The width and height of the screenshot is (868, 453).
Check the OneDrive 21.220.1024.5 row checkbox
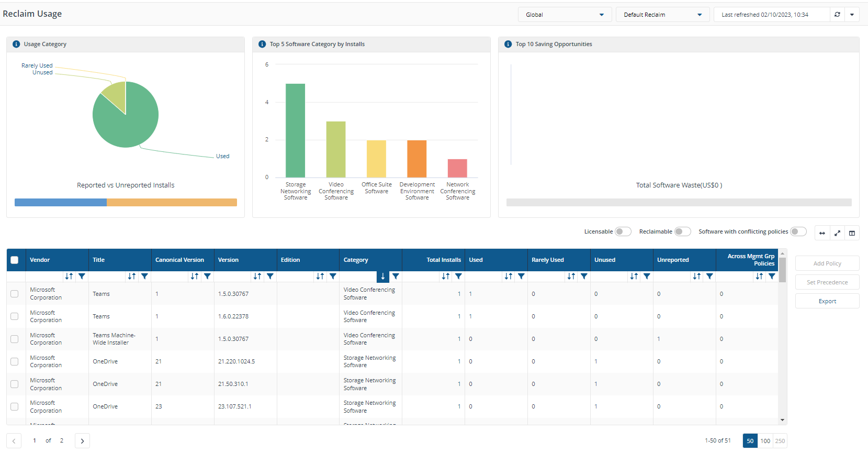point(15,361)
